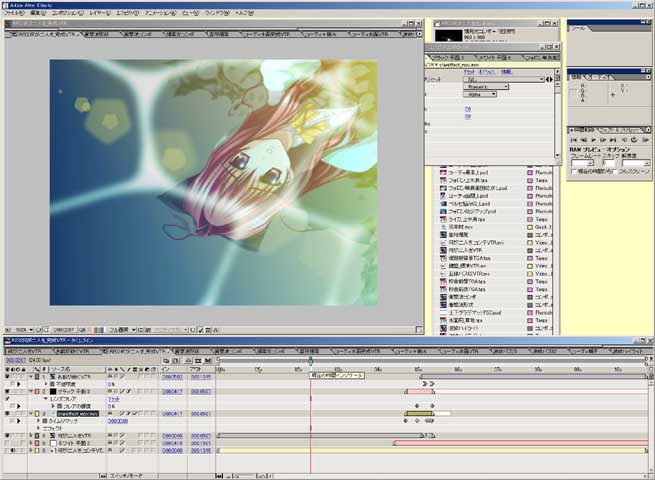Open the エフェクト (Effect) menu
The height and width of the screenshot is (480, 655).
pos(127,13)
